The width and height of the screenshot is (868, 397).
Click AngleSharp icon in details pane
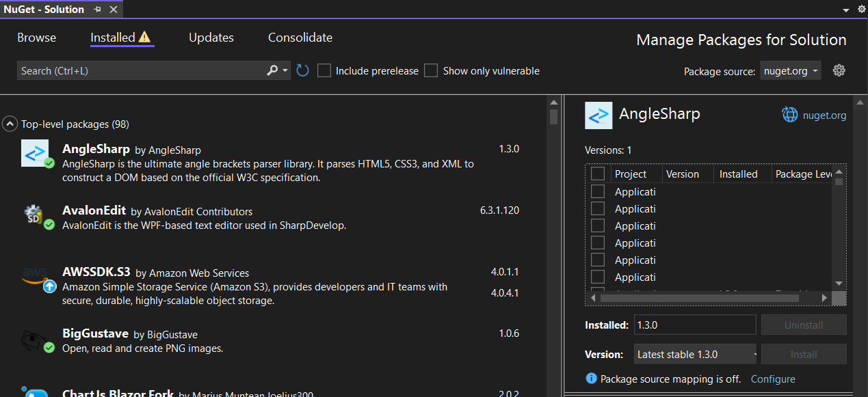coord(599,115)
